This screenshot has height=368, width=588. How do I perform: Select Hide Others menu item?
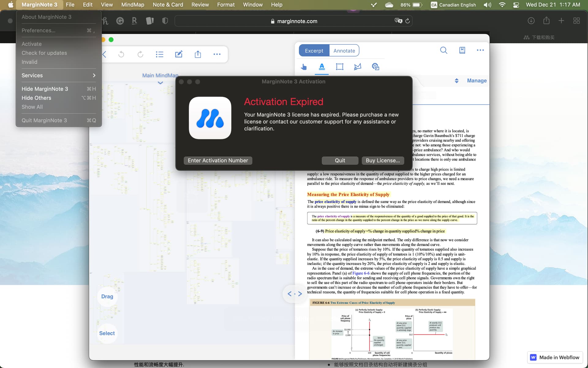tap(58, 98)
